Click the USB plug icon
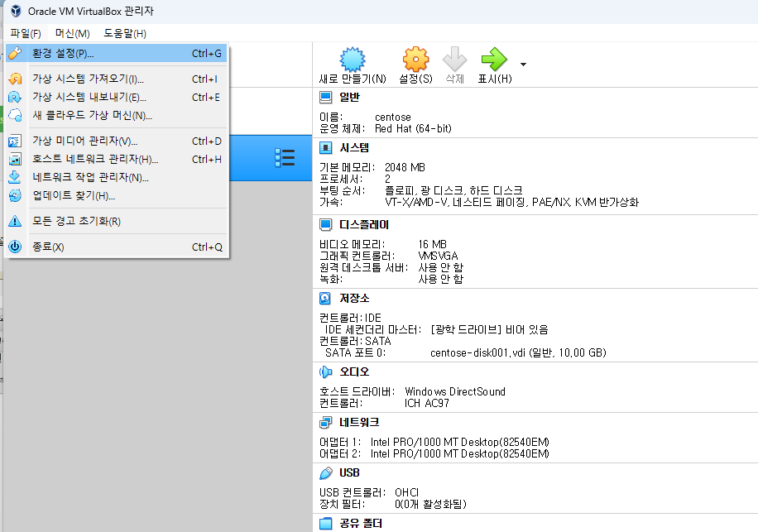Screen dimensions: 758x532 [x=326, y=473]
